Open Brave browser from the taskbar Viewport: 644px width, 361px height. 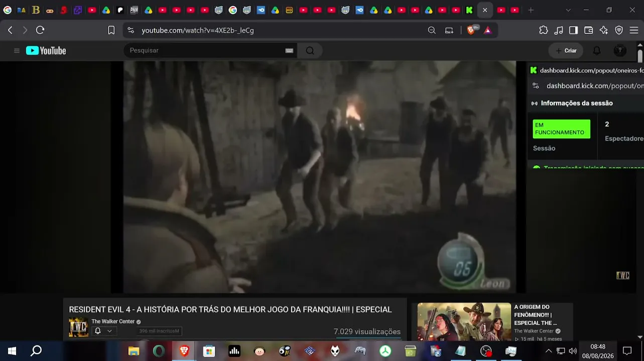click(x=184, y=351)
